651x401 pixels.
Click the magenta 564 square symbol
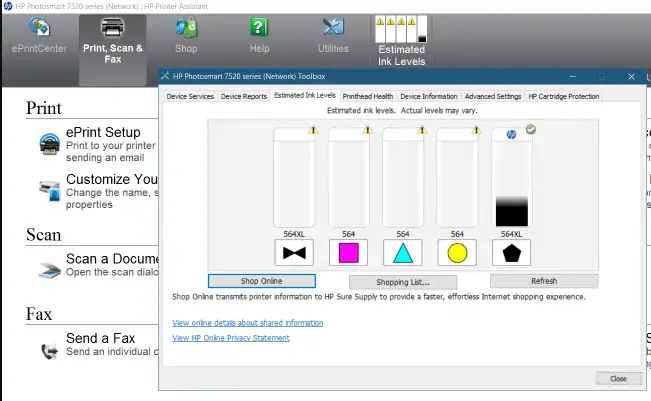pyautogui.click(x=348, y=252)
